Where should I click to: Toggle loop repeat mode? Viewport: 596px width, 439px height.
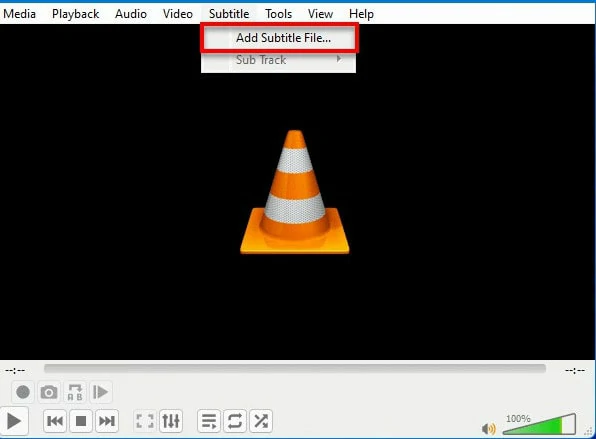[x=235, y=421]
